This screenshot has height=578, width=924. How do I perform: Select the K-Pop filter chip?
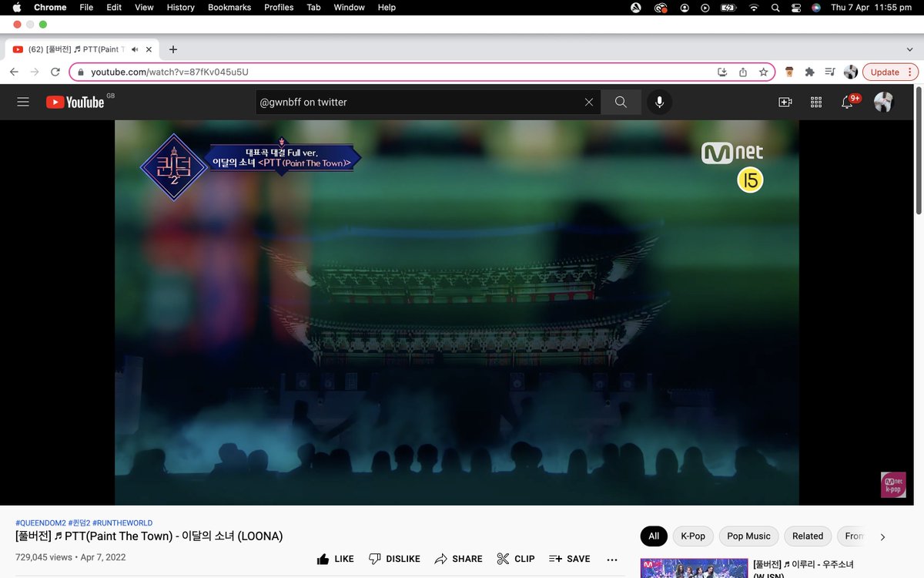[x=693, y=536]
